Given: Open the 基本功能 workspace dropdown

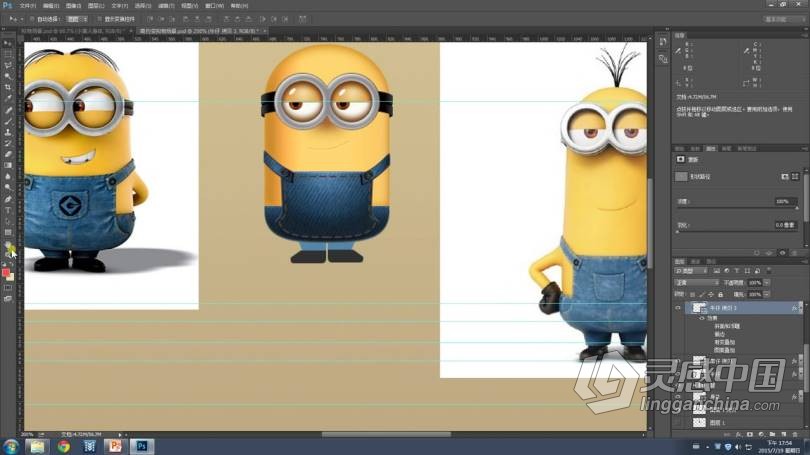Looking at the screenshot, I should (784, 19).
